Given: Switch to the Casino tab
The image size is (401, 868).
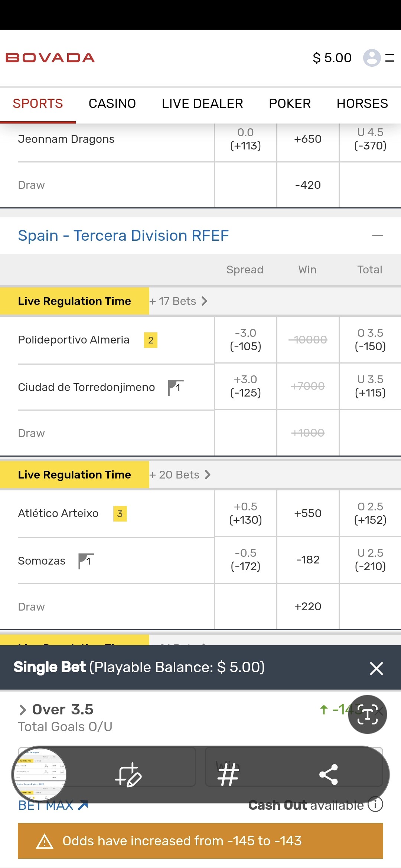Looking at the screenshot, I should coord(112,103).
